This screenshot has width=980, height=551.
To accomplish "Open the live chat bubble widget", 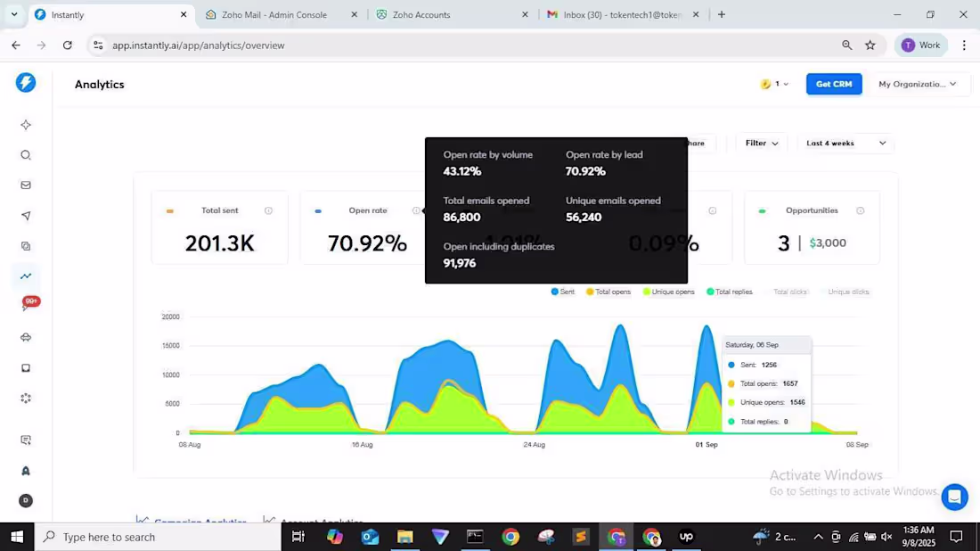I will [954, 498].
